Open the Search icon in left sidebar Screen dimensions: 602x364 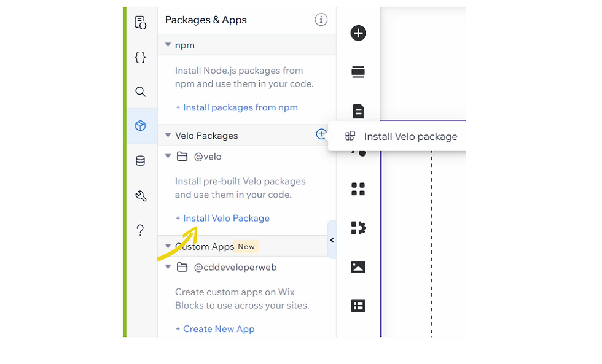coord(141,92)
